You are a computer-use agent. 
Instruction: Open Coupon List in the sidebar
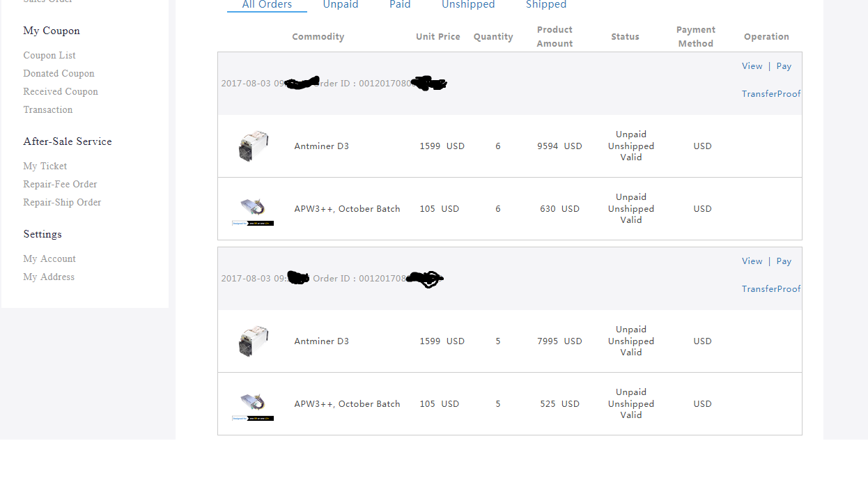click(49, 55)
